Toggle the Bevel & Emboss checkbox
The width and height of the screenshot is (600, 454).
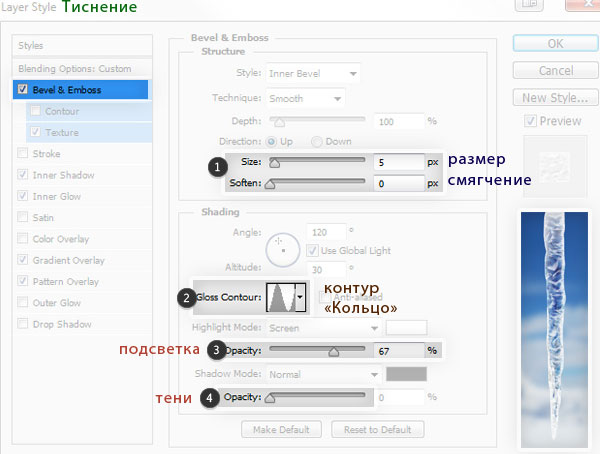point(23,89)
